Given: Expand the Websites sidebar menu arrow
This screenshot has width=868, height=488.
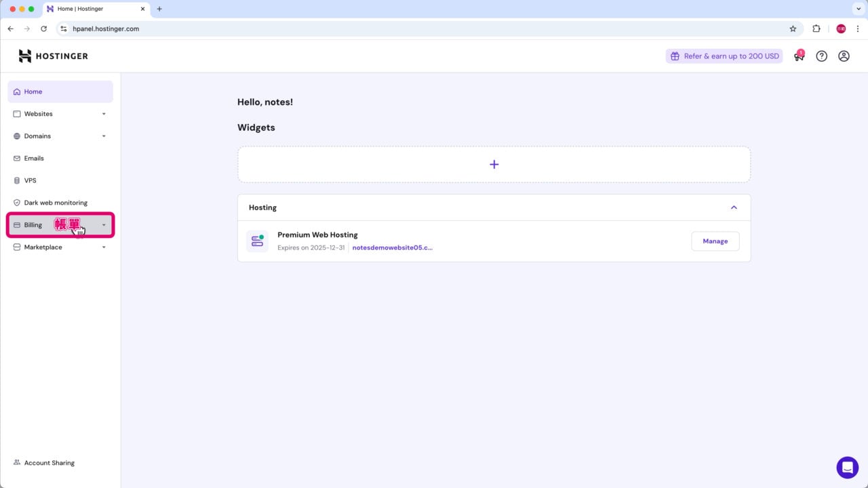Looking at the screenshot, I should (x=104, y=114).
